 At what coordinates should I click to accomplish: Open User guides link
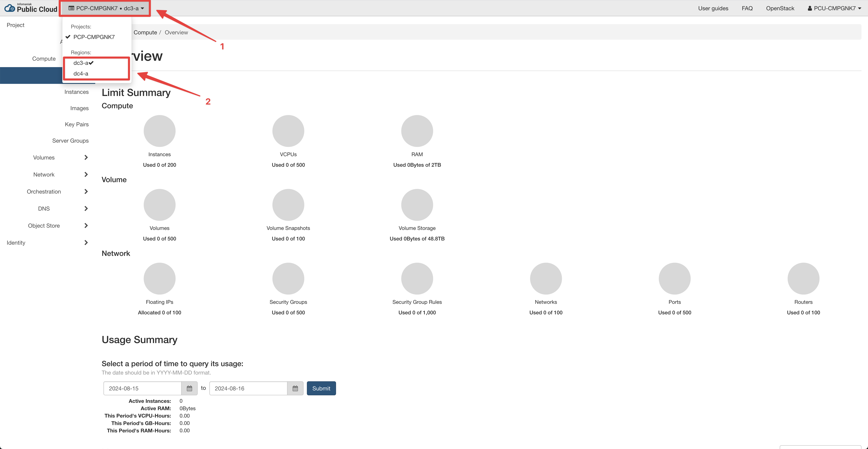point(713,8)
